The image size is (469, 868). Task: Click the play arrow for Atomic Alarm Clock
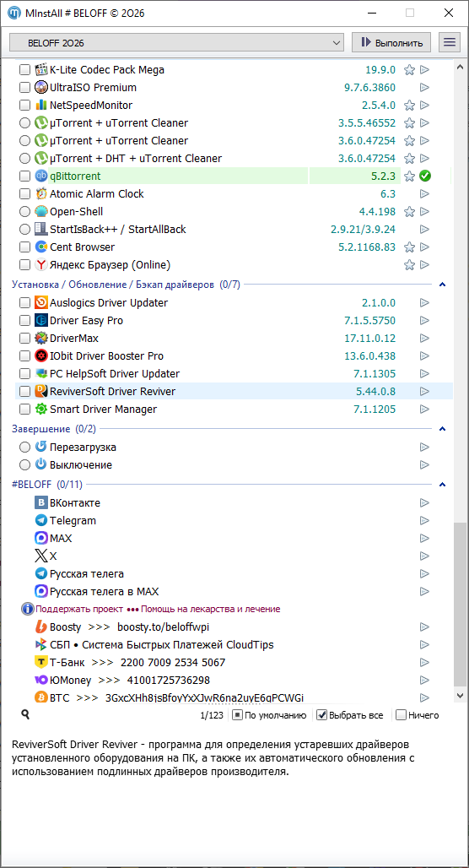[425, 193]
